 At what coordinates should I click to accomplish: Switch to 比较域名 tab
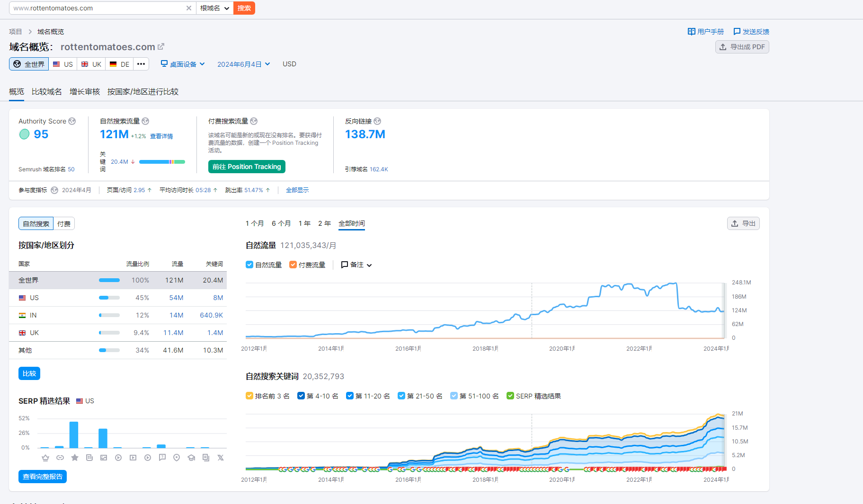tap(47, 91)
